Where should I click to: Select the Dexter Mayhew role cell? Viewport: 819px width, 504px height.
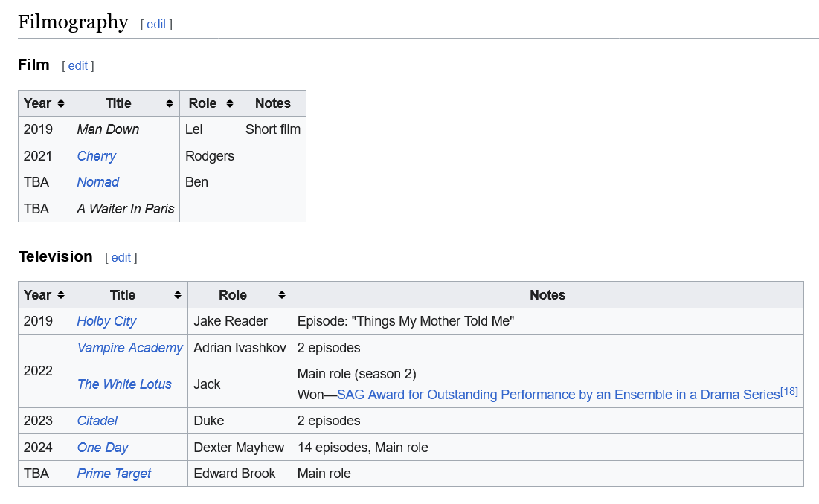(240, 447)
